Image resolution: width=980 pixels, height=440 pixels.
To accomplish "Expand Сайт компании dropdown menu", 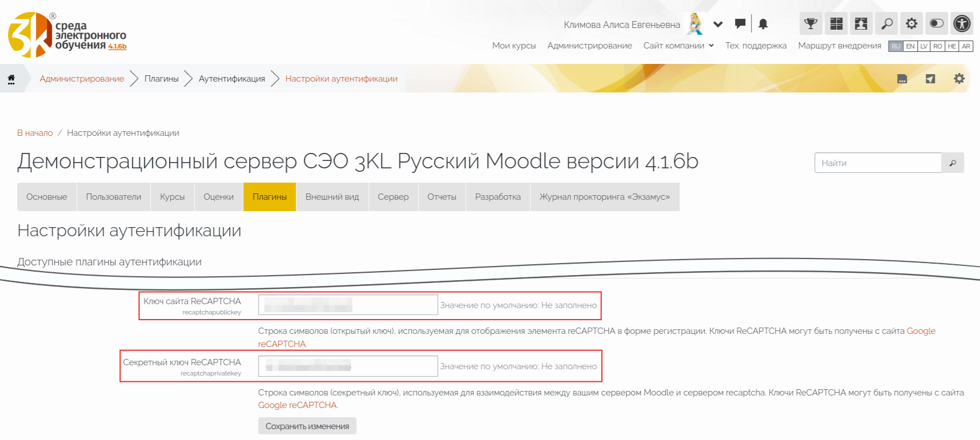I will coord(678,46).
